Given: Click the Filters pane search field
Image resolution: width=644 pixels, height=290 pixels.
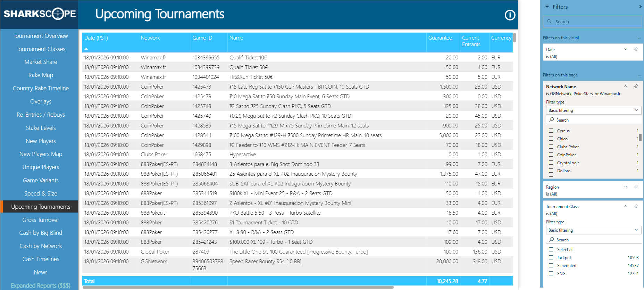Looking at the screenshot, I should pyautogui.click(x=593, y=22).
